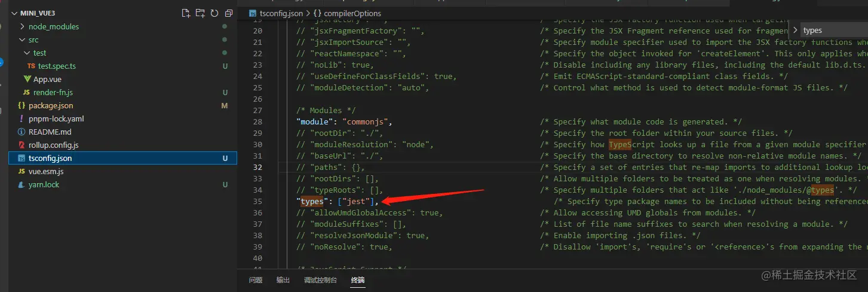Click the commented "jsxImportSource" option
868x292 pixels.
[353, 42]
